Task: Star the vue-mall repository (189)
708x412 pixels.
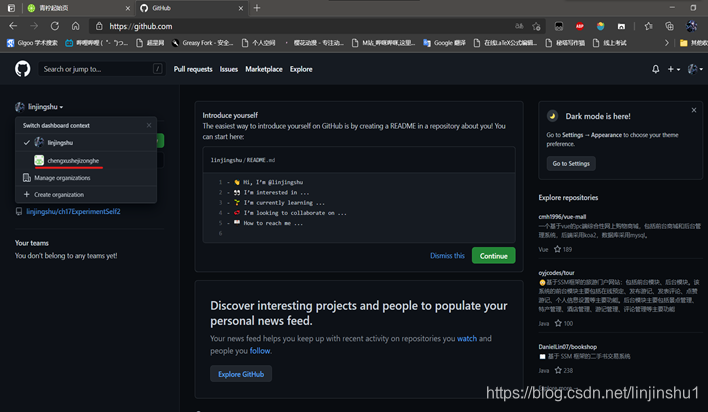Action: 558,249
